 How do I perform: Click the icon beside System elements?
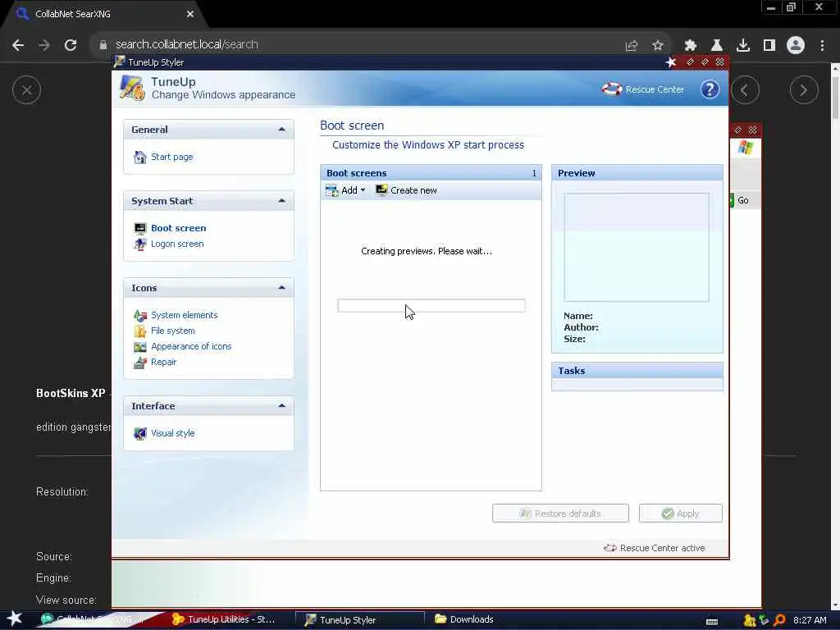tap(139, 316)
